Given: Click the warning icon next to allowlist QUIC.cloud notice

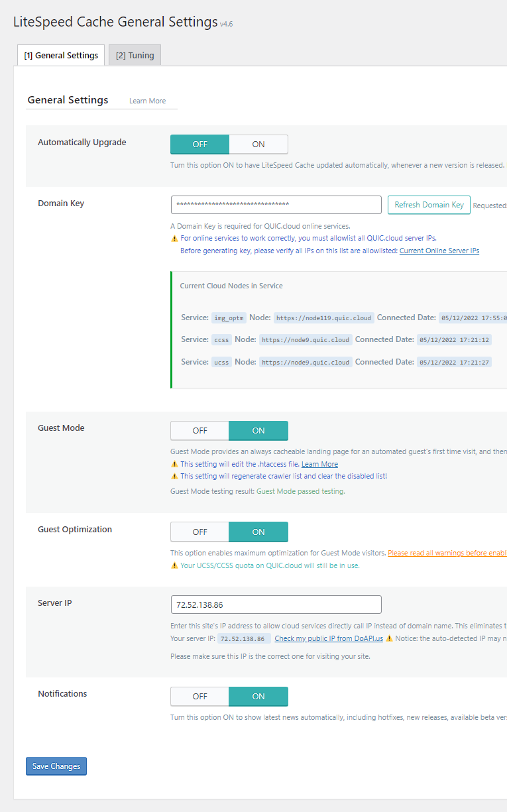Looking at the screenshot, I should click(174, 238).
